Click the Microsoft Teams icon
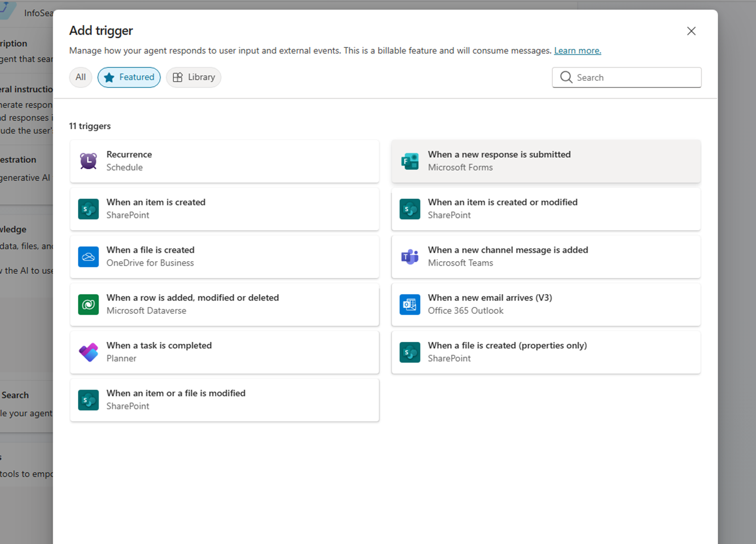 [x=410, y=257]
